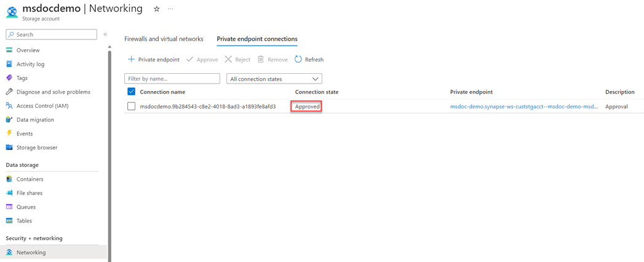This screenshot has height=262, width=644.
Task: Click the Storage browser icon
Action: [x=9, y=148]
